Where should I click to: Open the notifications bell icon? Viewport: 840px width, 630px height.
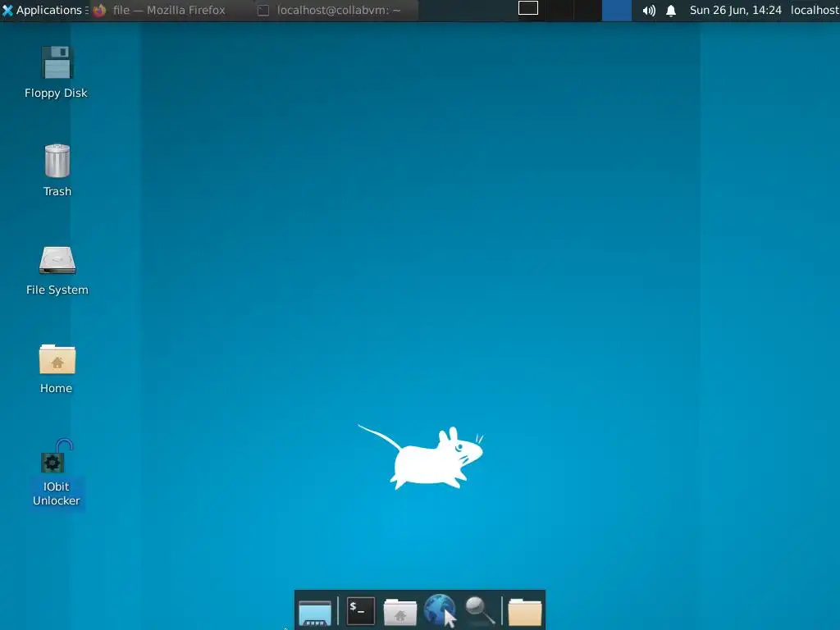(671, 10)
